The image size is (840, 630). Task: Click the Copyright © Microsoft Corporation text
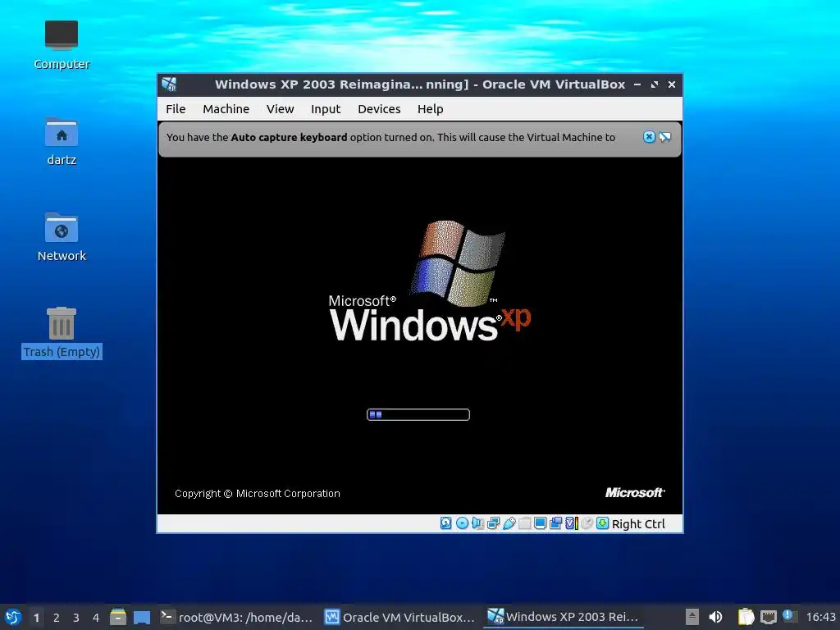(257, 493)
